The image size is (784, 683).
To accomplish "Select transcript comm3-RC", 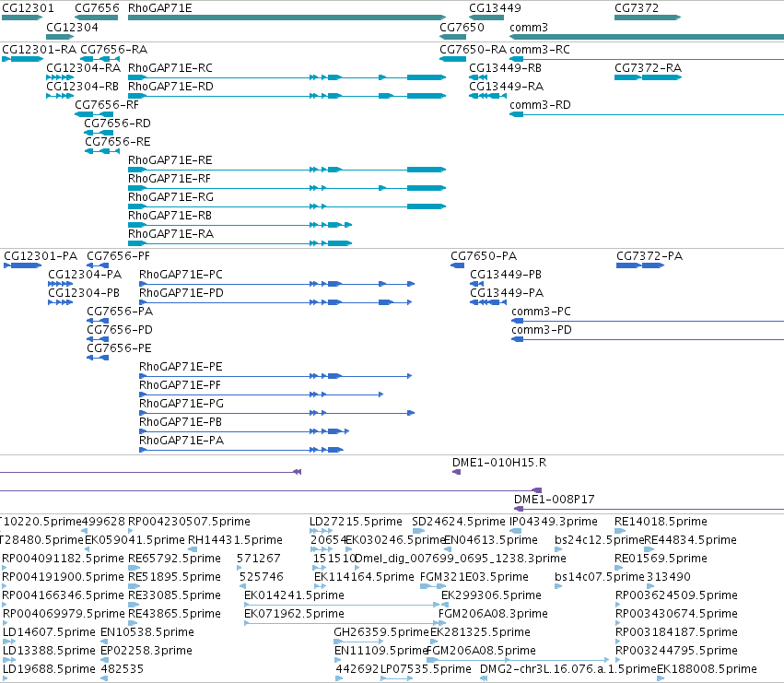I will tap(647, 59).
